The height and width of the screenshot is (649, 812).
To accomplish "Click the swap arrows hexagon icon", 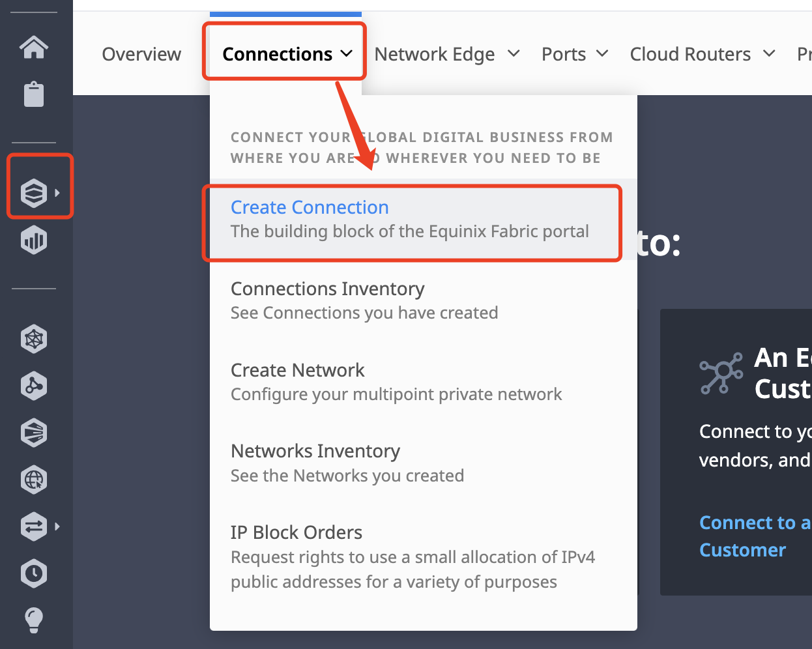I will pyautogui.click(x=34, y=526).
